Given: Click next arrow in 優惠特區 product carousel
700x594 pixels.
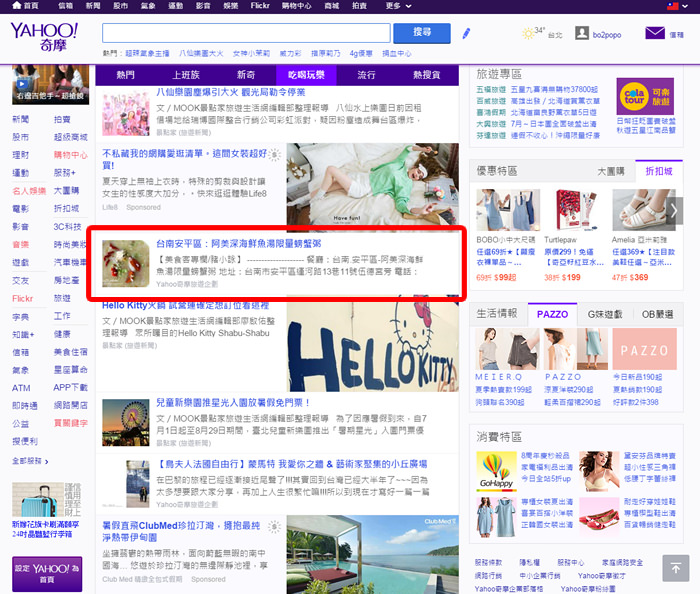Looking at the screenshot, I should [676, 210].
